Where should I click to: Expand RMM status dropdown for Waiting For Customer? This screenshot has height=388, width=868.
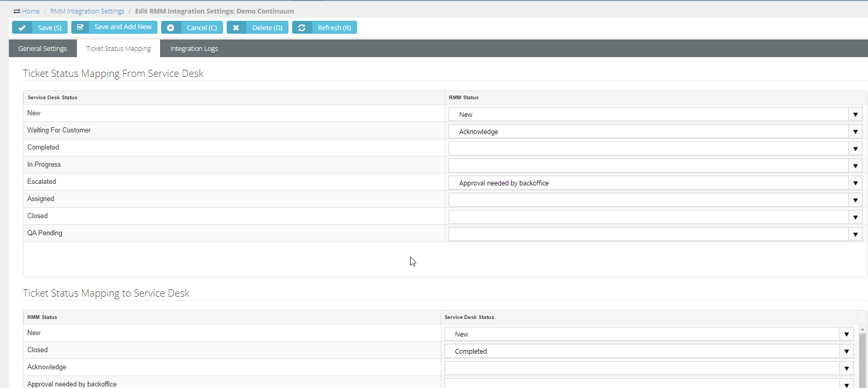[x=855, y=131]
